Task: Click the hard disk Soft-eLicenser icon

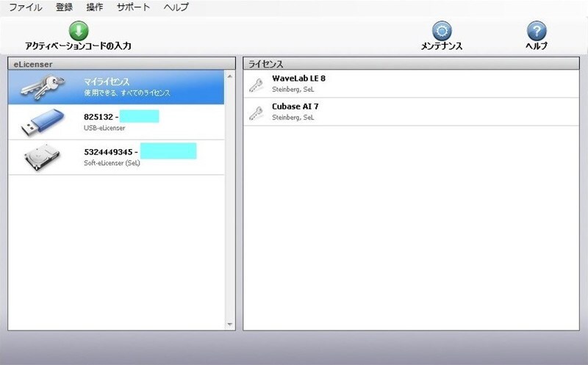Action: tap(43, 157)
